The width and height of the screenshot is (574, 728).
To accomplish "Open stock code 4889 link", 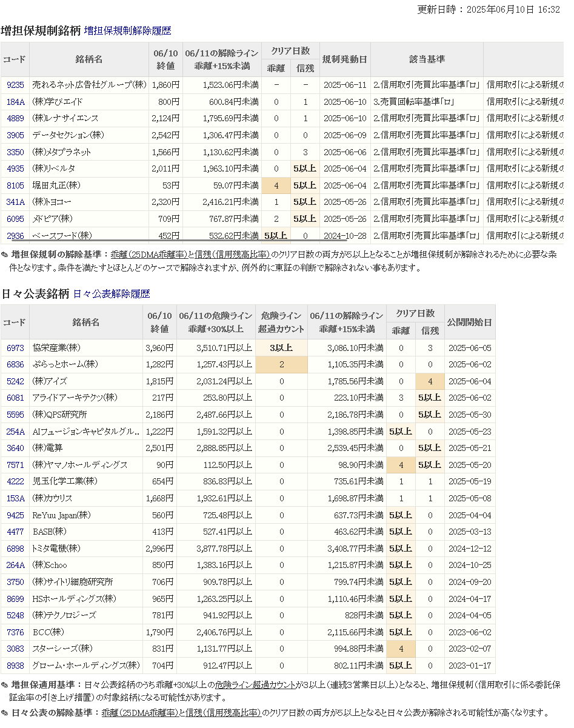I will (15, 118).
